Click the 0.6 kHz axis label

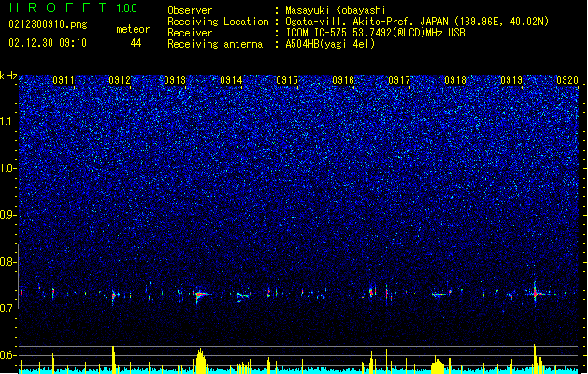tap(7, 355)
